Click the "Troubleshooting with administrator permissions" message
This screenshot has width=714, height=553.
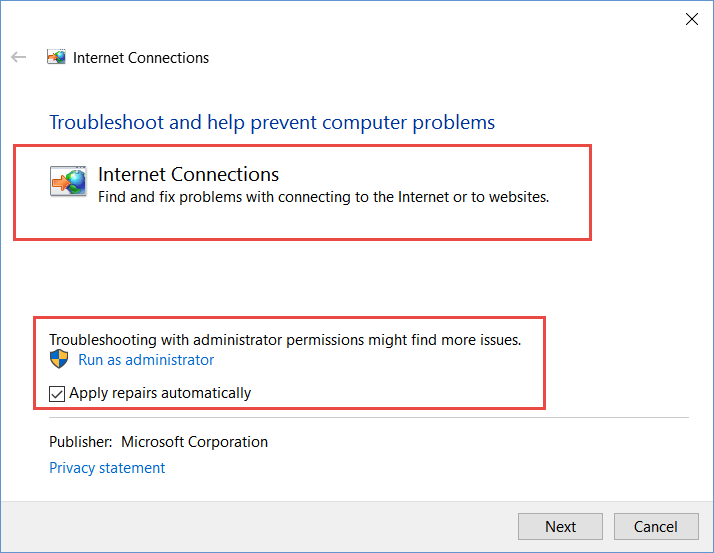point(285,340)
